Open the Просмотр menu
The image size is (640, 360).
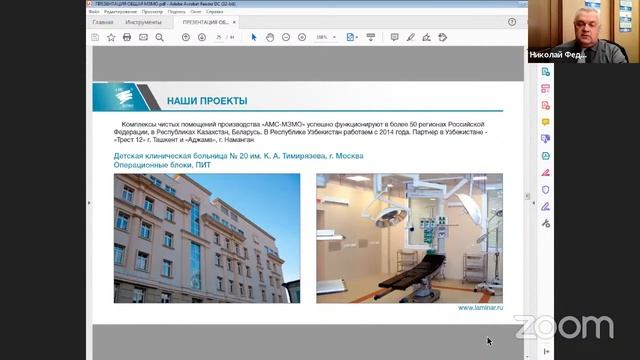152,12
